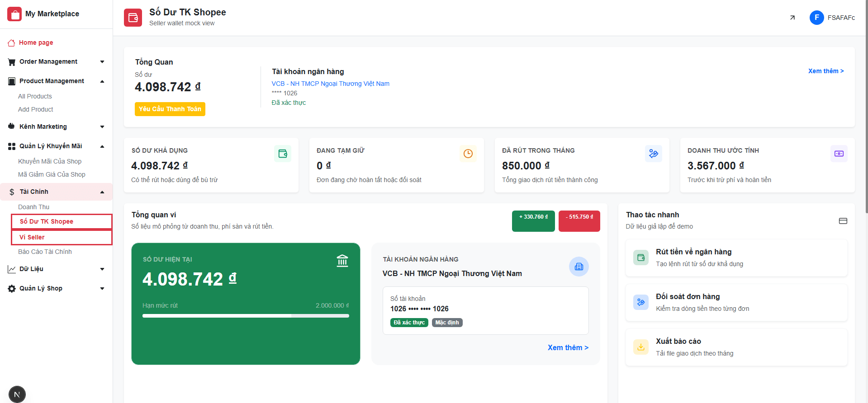
Task: Click the icon on Đã Rút Trong Tháng card
Action: click(654, 154)
